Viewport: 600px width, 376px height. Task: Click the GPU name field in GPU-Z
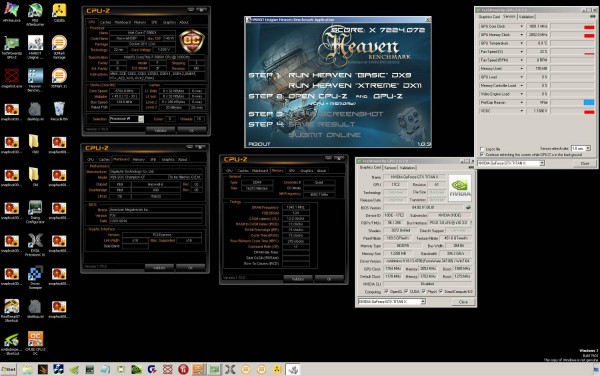coord(414,177)
